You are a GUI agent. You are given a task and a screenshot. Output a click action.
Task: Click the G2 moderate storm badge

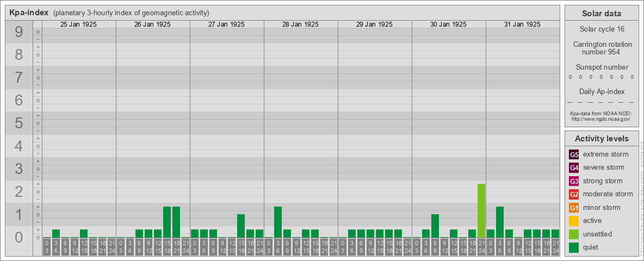point(574,194)
